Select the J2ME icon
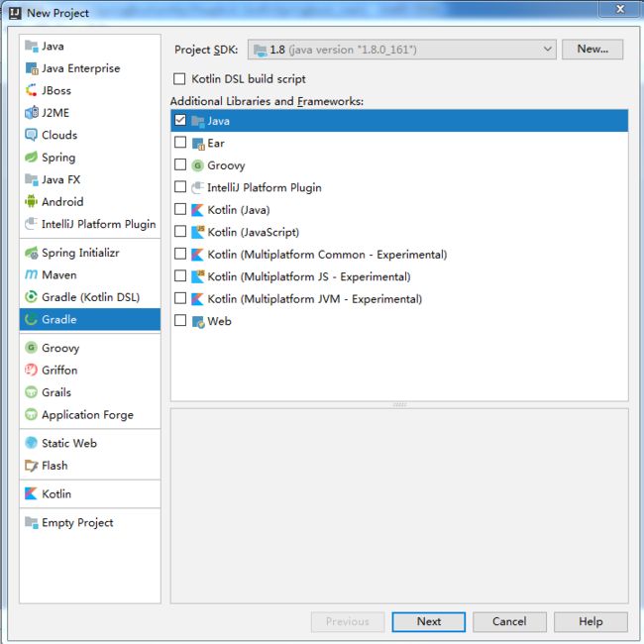Image resolution: width=644 pixels, height=644 pixels. 32,113
